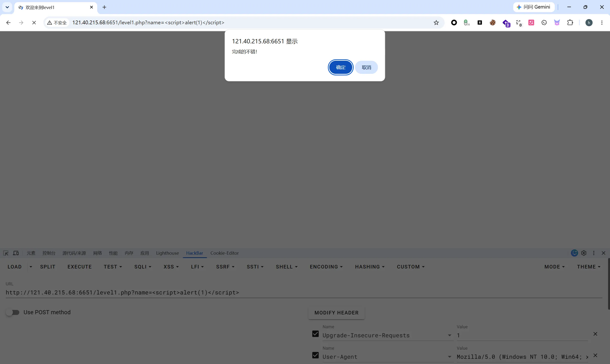Close the DevTools panel
Image resolution: width=610 pixels, height=364 pixels.
[x=604, y=253]
